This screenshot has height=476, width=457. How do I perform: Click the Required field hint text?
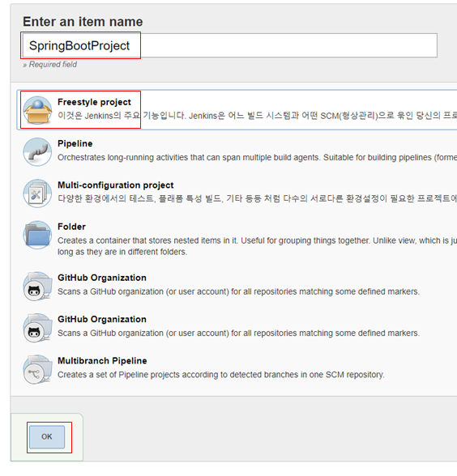click(50, 65)
